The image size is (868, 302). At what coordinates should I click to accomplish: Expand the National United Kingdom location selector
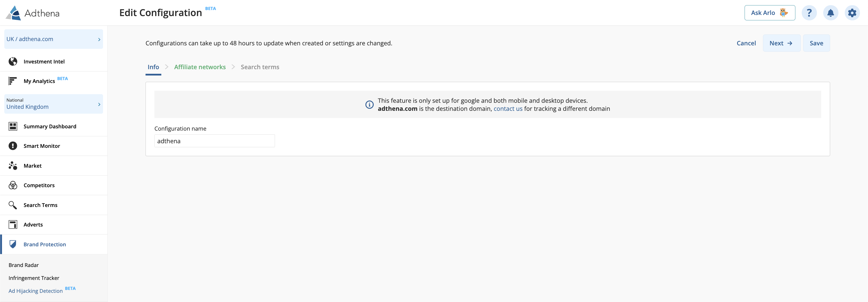[54, 104]
